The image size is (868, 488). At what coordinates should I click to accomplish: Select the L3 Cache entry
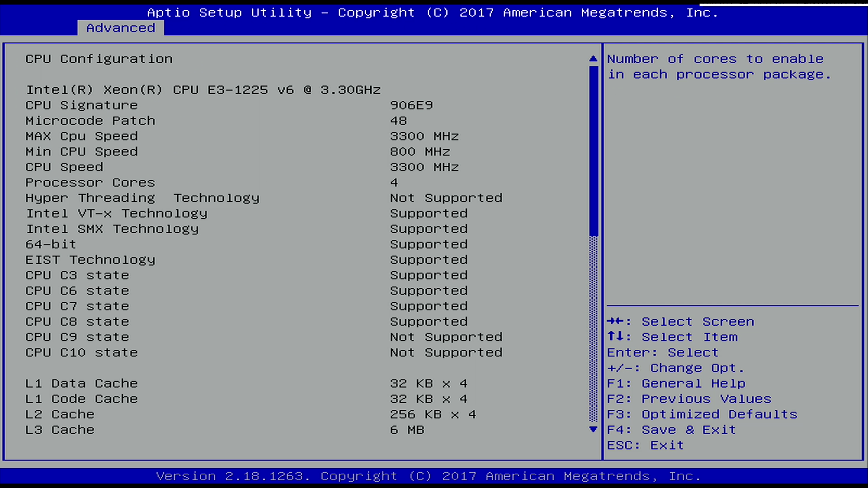[60, 430]
